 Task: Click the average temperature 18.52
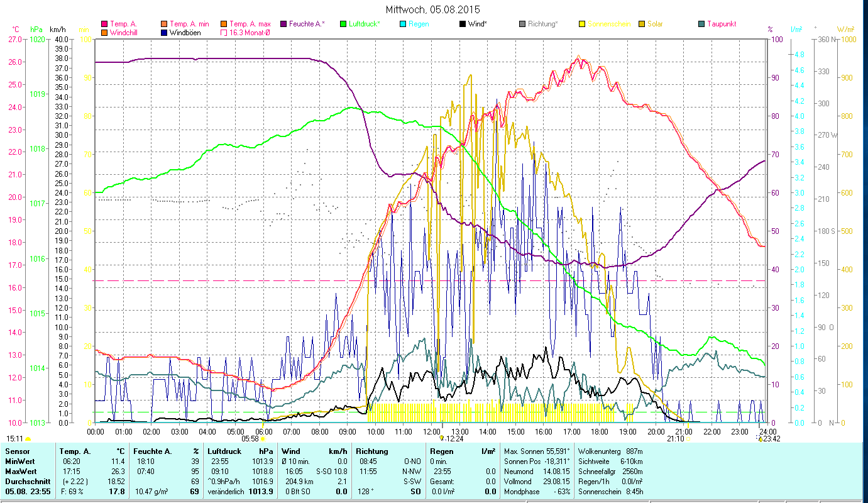tap(116, 482)
